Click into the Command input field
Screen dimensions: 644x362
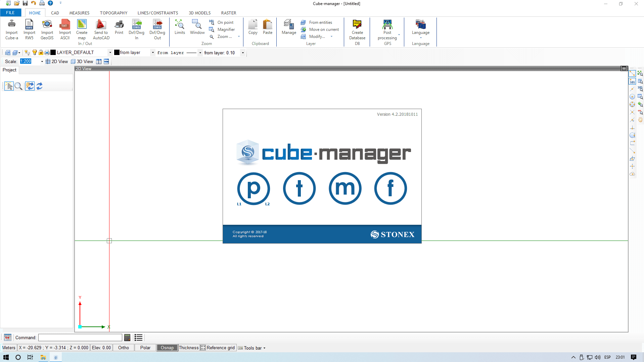80,338
